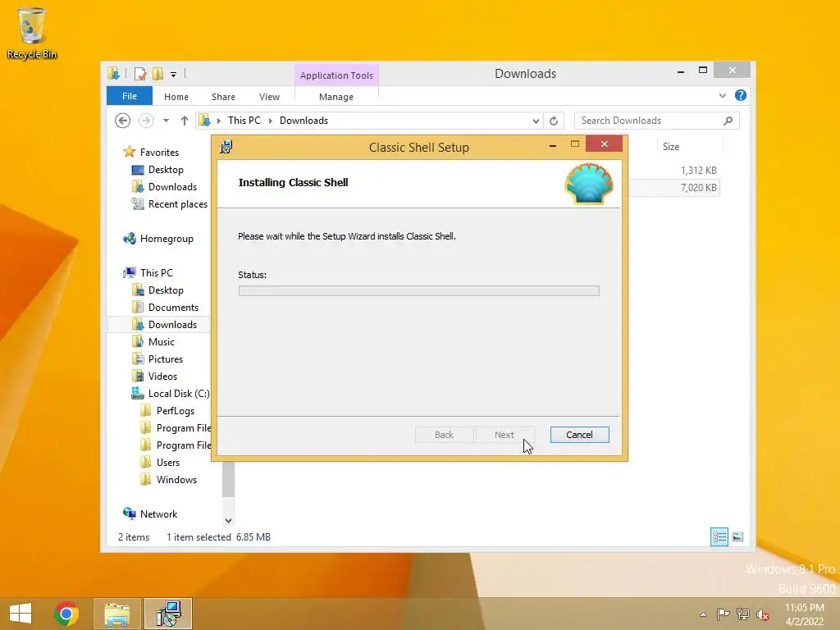Image resolution: width=840 pixels, height=630 pixels.
Task: Click the muted volume tray icon
Action: pyautogui.click(x=762, y=614)
